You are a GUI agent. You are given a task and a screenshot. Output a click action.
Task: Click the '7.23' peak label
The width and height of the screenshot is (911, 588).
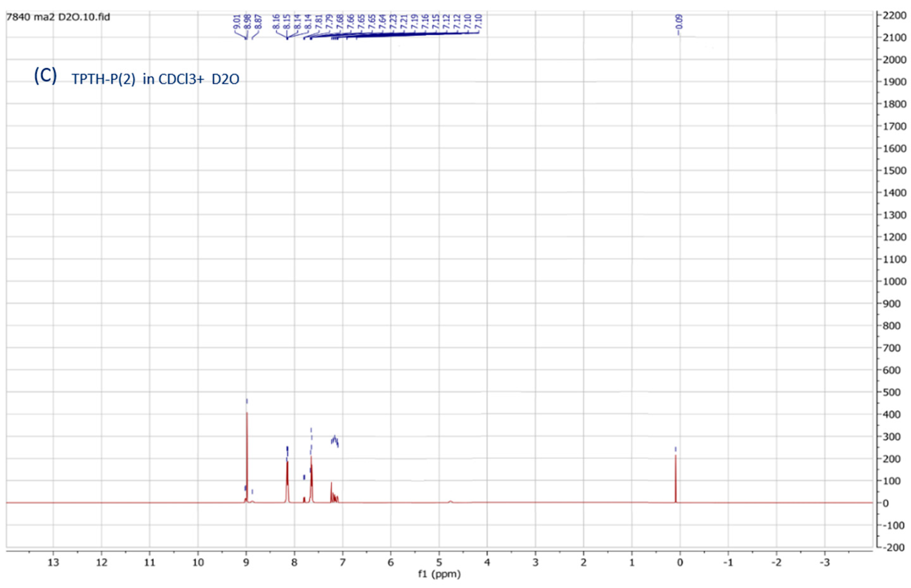(x=394, y=22)
